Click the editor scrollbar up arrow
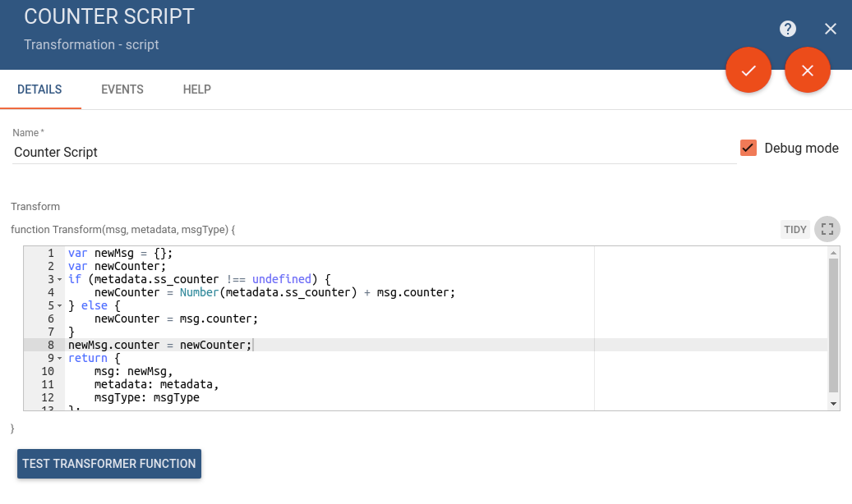852x504 pixels. point(834,253)
